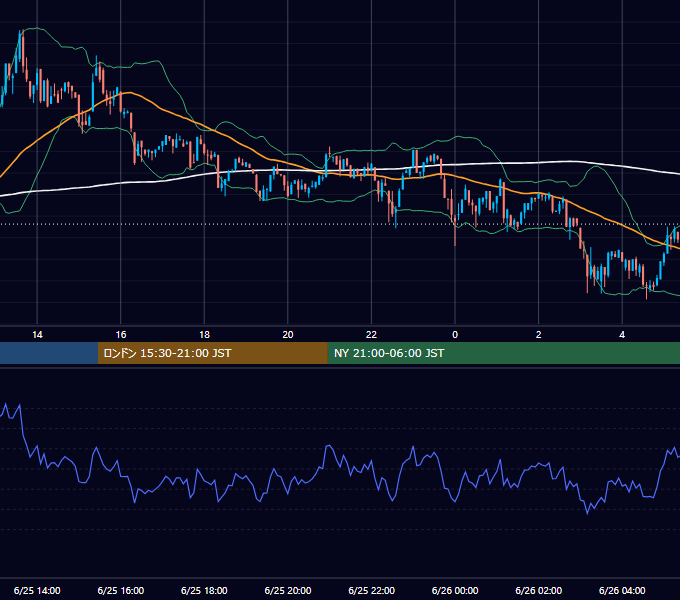
Task: Click the 6/25 18:00 date label
Action: coord(204,590)
